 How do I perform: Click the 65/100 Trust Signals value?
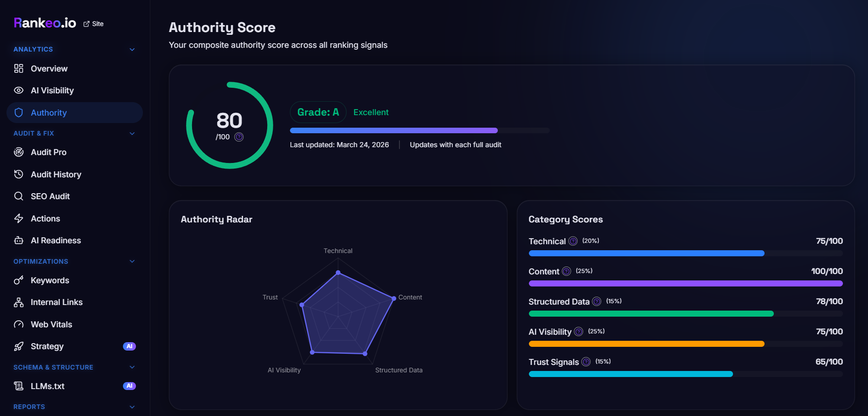click(x=829, y=362)
